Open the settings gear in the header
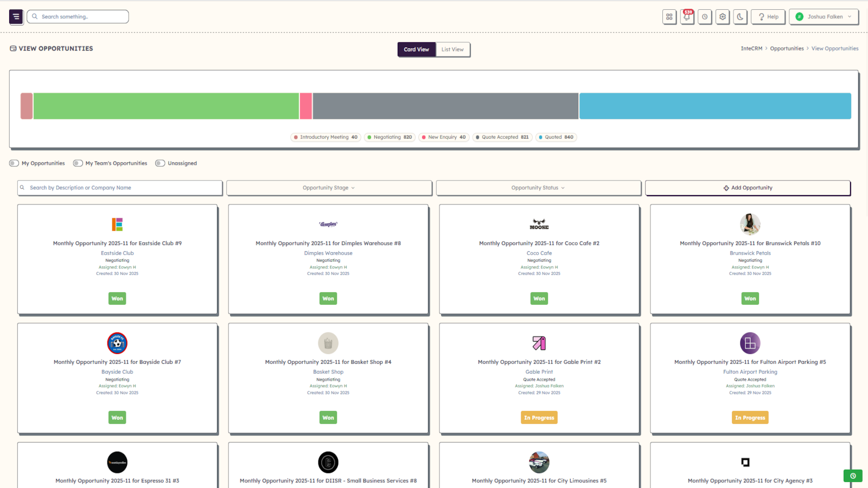 click(x=722, y=17)
